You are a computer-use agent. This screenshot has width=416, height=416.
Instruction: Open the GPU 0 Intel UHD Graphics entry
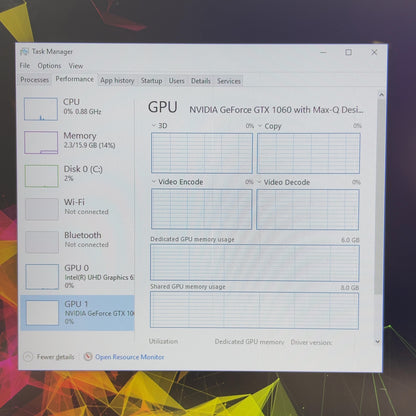click(77, 276)
